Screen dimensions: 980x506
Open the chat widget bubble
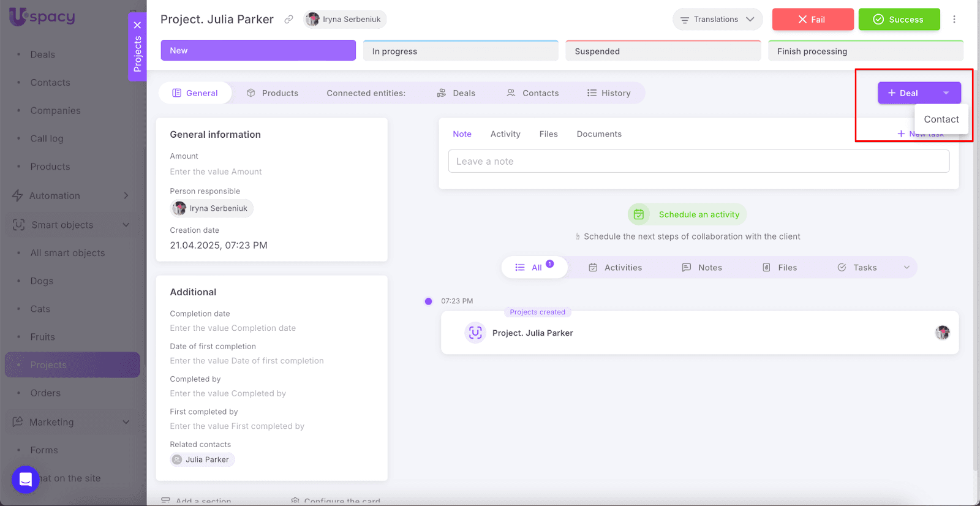(x=26, y=479)
